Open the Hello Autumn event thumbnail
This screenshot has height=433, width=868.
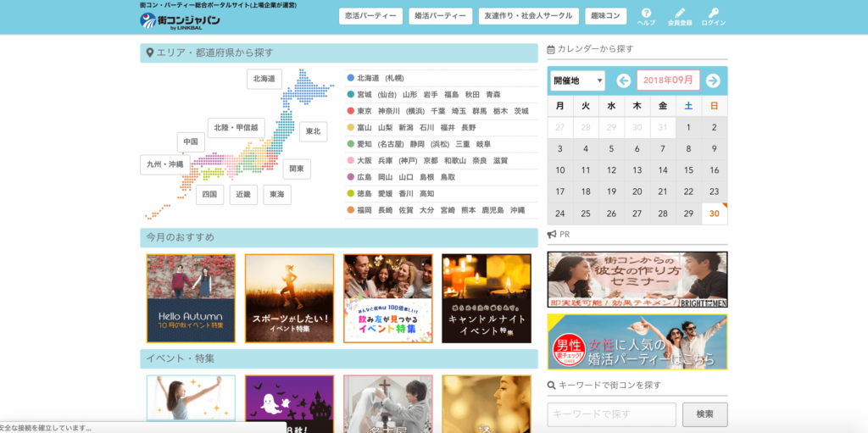191,298
